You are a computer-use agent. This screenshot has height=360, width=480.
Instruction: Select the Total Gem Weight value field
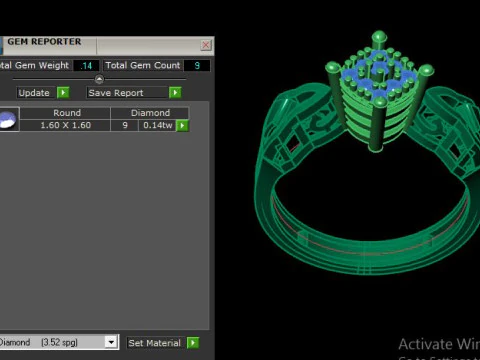[x=86, y=66]
